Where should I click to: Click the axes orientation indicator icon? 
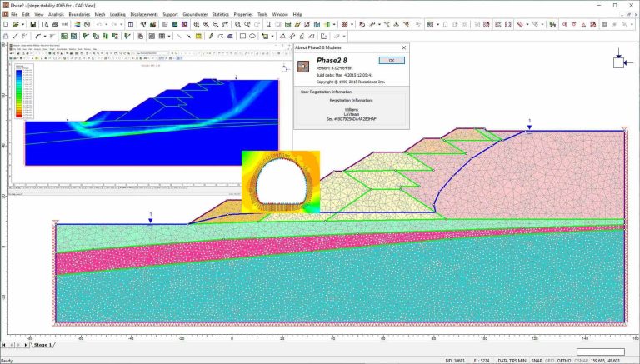[622, 60]
